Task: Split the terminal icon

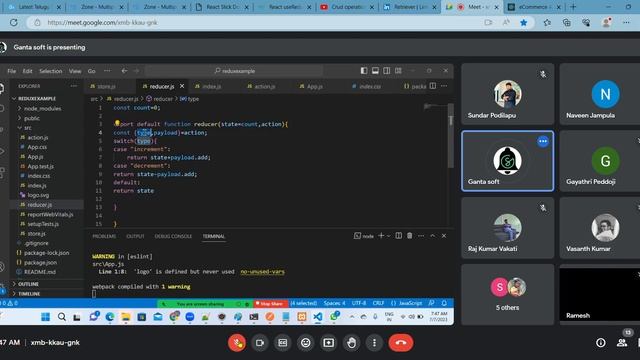Action: (398, 236)
